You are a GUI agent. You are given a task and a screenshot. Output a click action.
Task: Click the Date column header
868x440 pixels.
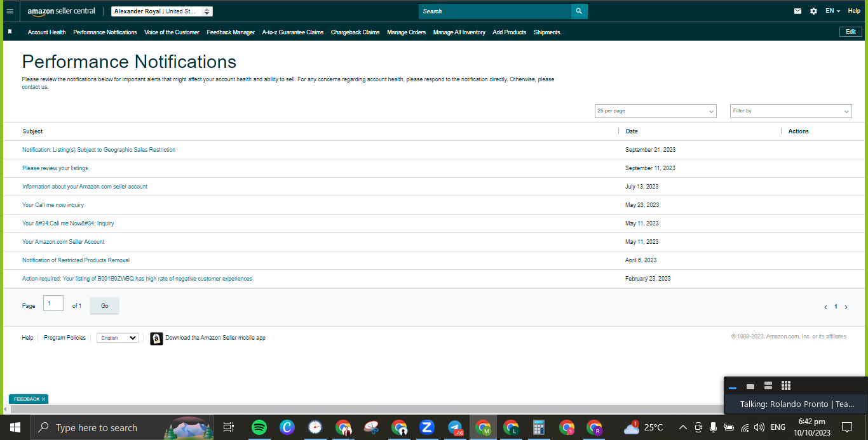pyautogui.click(x=632, y=131)
